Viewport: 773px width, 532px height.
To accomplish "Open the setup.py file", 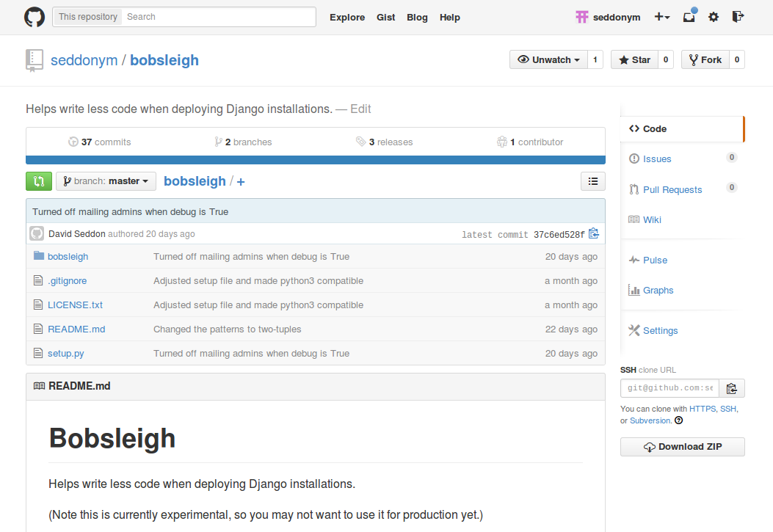I will pyautogui.click(x=65, y=353).
